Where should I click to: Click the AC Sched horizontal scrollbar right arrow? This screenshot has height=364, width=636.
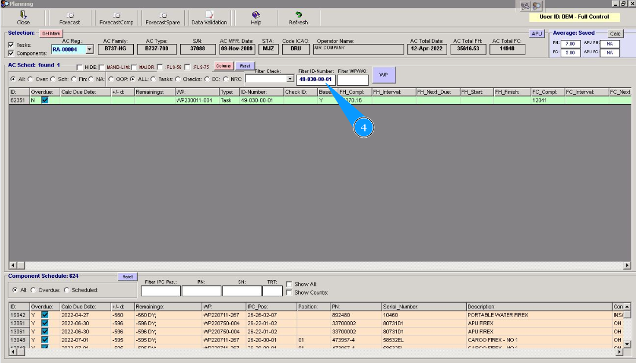click(x=627, y=265)
